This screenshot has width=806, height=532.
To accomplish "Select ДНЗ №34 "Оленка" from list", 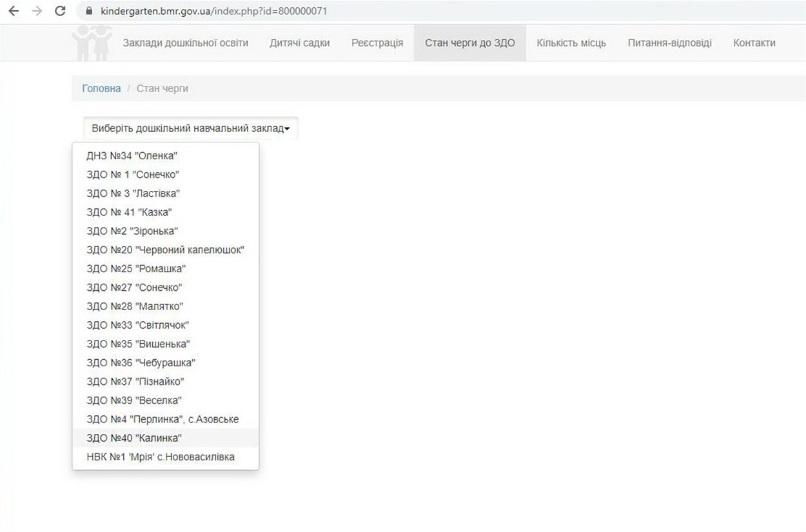I will coord(165,156).
